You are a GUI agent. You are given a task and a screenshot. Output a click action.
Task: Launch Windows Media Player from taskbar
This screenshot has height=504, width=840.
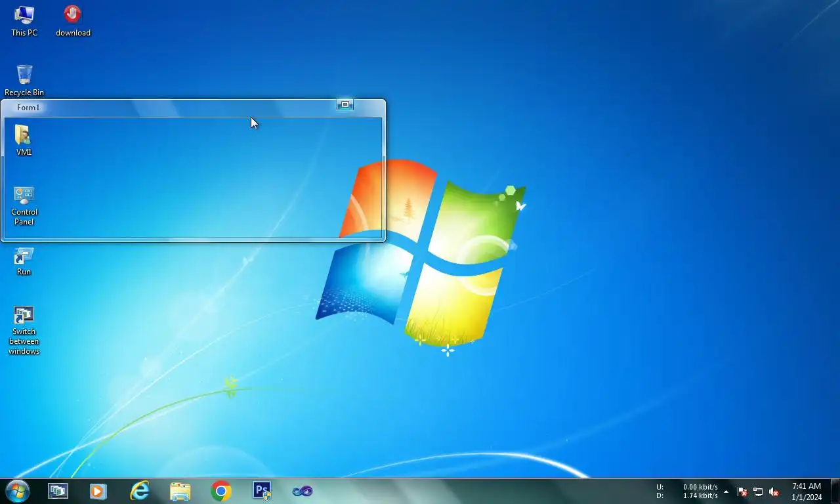[98, 491]
